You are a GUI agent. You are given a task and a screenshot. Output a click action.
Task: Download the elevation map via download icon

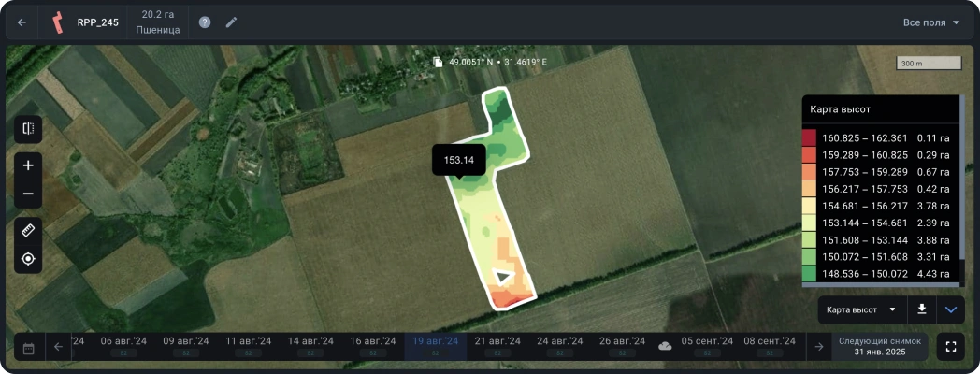pos(922,309)
